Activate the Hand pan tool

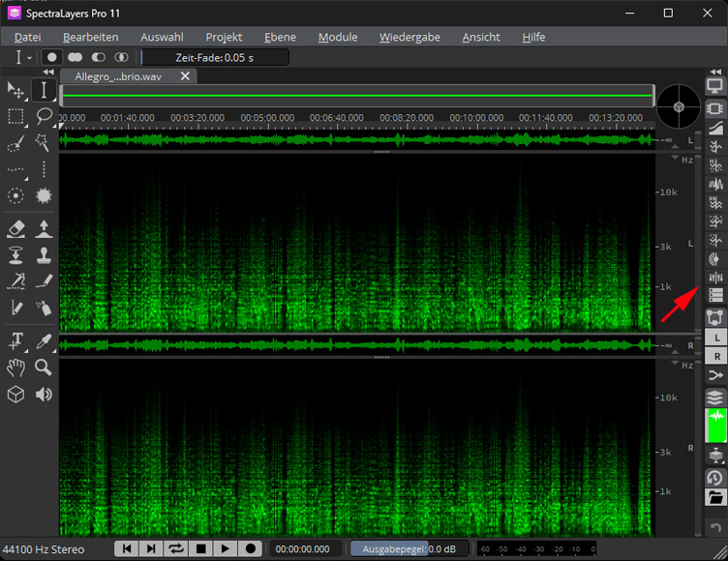pos(15,368)
